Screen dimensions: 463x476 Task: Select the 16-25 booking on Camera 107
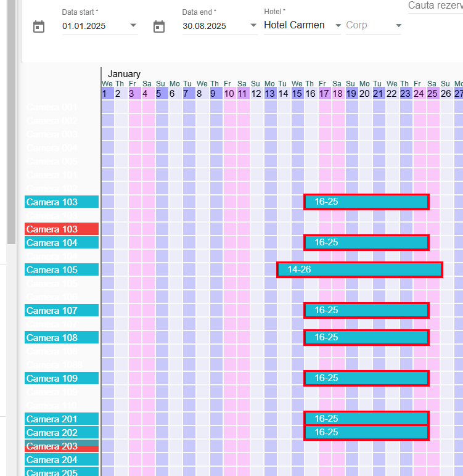coord(366,310)
